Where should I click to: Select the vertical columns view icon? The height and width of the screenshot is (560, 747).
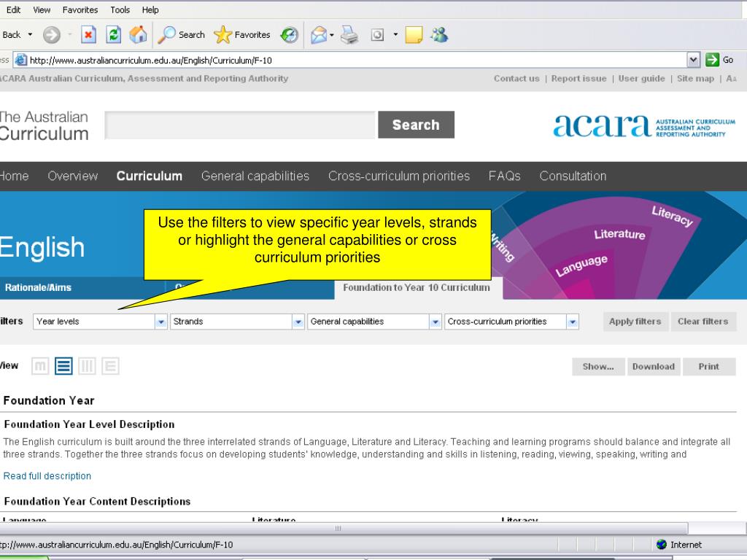(x=87, y=366)
